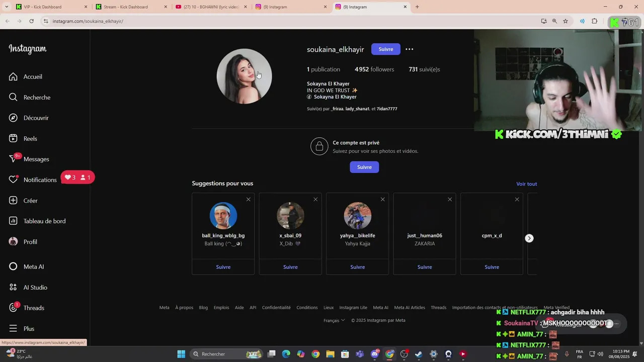644x362 pixels.
Task: Click the address bar URL
Action: click(x=88, y=21)
